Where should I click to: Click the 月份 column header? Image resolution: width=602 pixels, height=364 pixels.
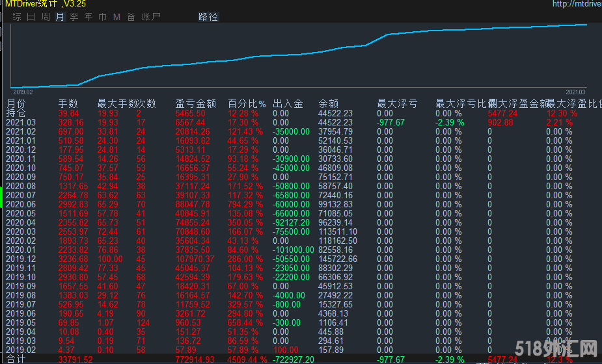[x=16, y=103]
